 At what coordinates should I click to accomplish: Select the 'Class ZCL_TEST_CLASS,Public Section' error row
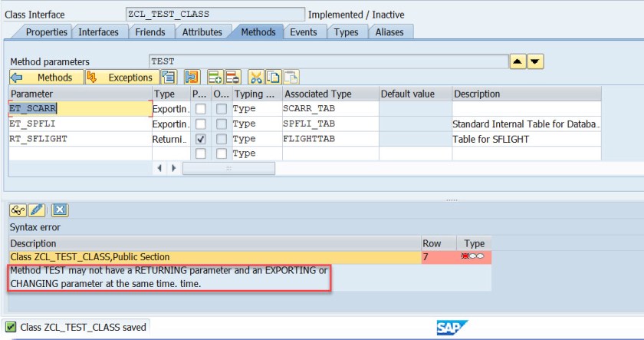pos(215,257)
